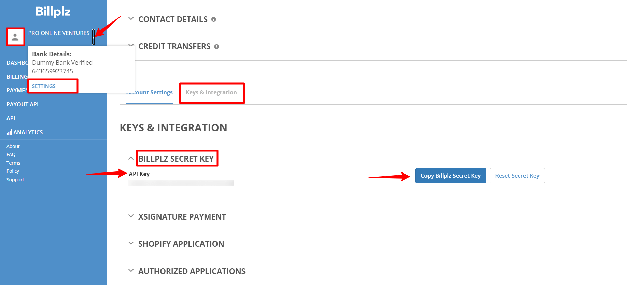Image resolution: width=644 pixels, height=285 pixels.
Task: Collapse the Billplz Secret Key chevron
Action: (131, 158)
